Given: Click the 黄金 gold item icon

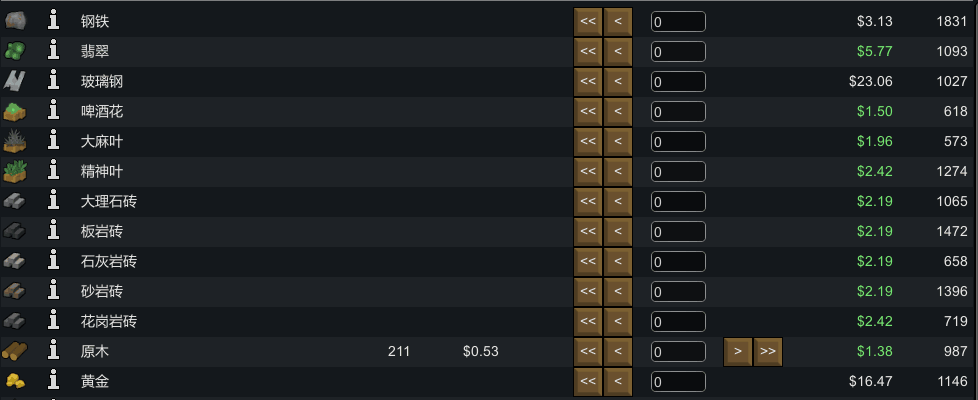Looking at the screenshot, I should [15, 381].
